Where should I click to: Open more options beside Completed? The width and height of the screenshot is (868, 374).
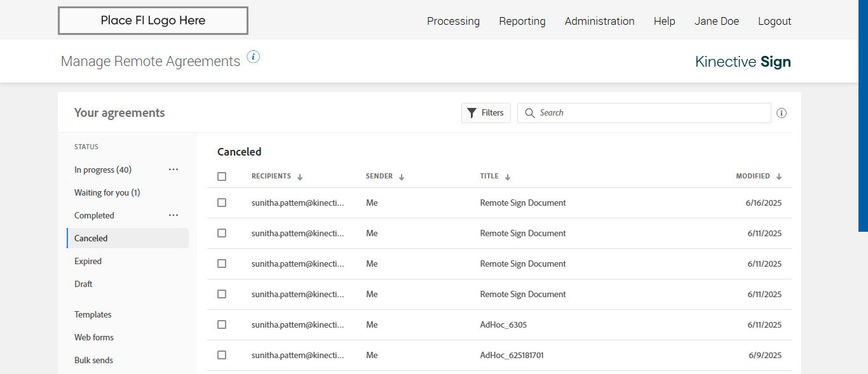coord(173,215)
